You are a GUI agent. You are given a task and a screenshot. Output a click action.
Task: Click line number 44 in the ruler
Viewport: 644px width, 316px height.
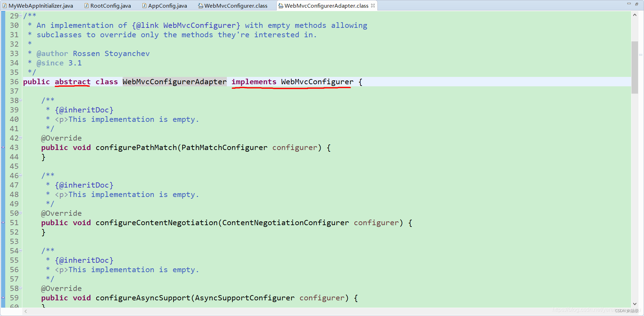click(14, 157)
